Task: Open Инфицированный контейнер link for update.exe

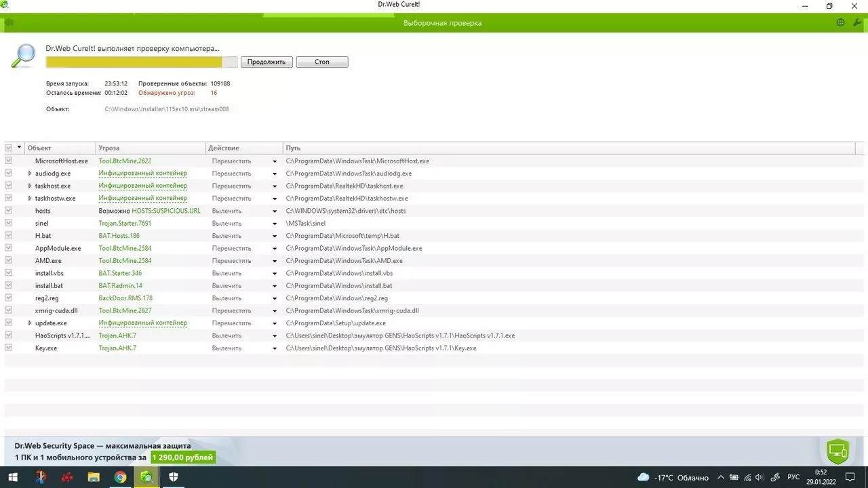Action: coord(143,323)
